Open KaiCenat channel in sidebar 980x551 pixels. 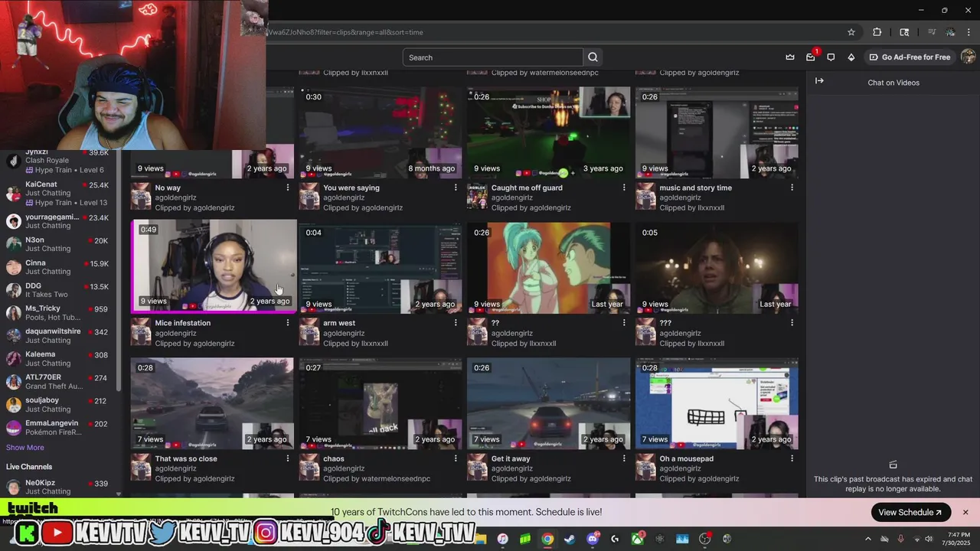coord(58,193)
